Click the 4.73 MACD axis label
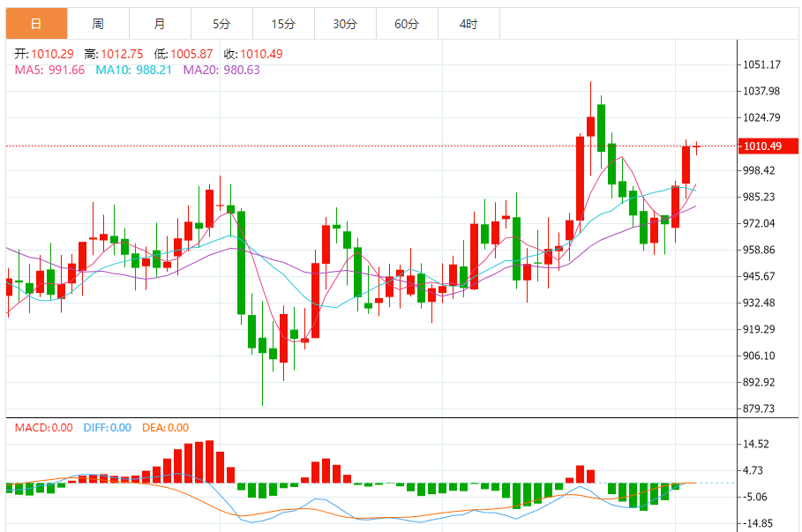 [x=753, y=470]
